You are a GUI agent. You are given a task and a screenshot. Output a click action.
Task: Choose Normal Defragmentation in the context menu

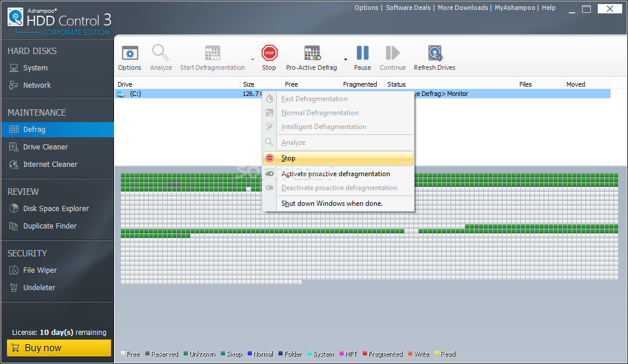(338, 113)
